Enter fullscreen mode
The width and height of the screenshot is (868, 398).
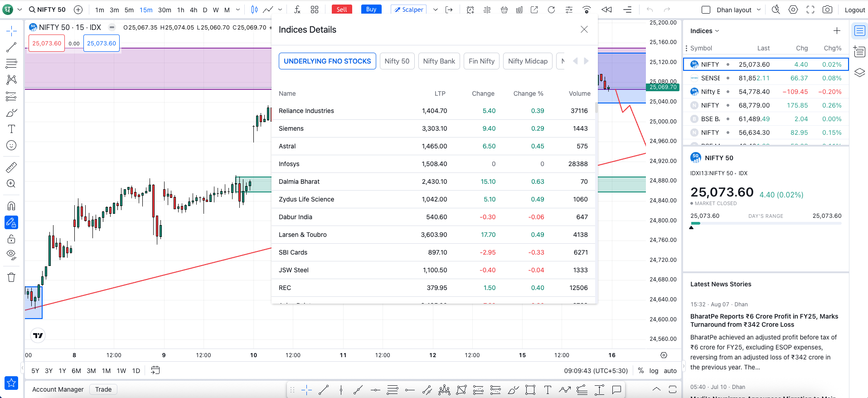pos(810,10)
